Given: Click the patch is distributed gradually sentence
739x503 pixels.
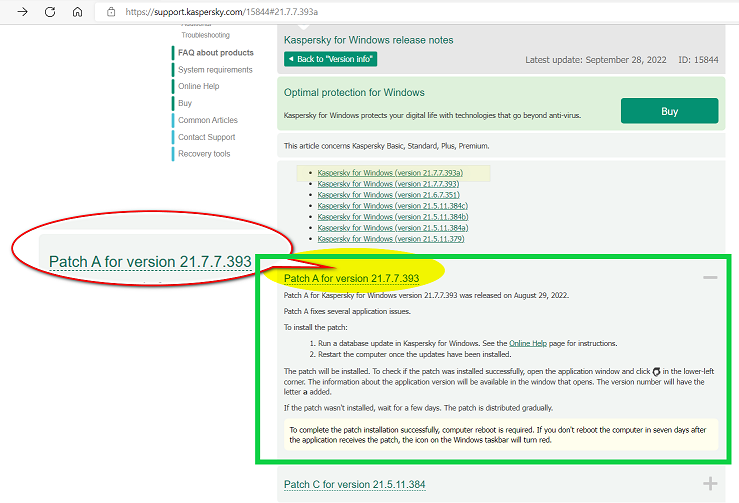Looking at the screenshot, I should [x=498, y=408].
